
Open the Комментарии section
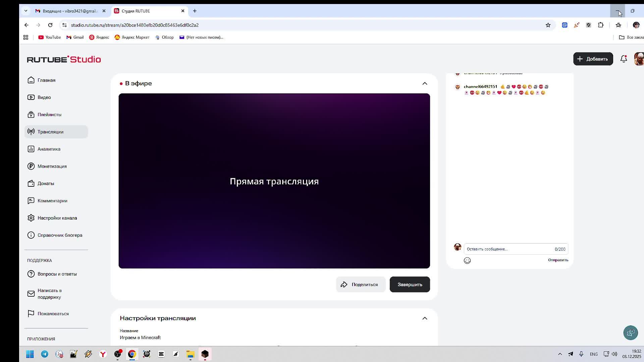52,200
